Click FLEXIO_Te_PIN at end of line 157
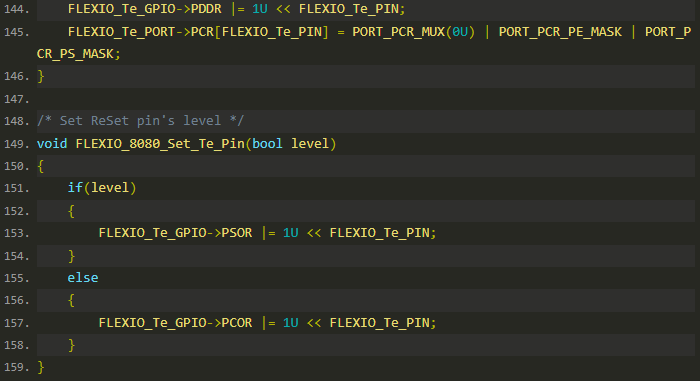700x381 pixels. coord(379,322)
